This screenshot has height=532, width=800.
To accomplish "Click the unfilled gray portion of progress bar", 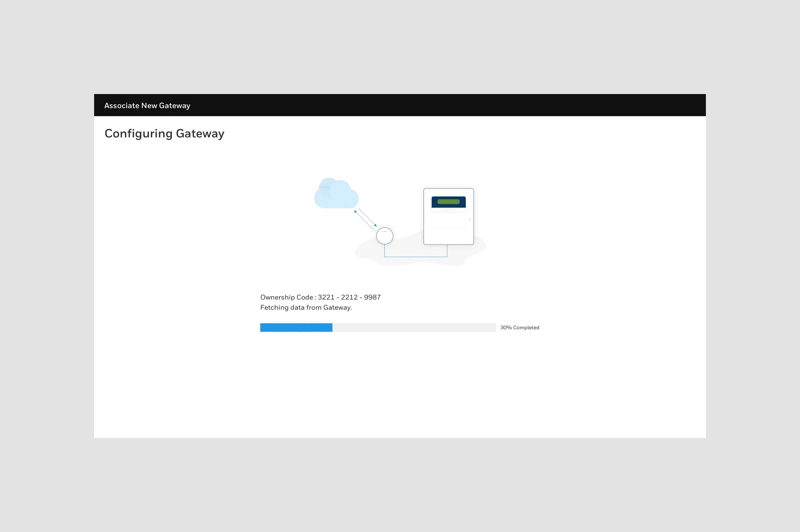I will point(413,327).
